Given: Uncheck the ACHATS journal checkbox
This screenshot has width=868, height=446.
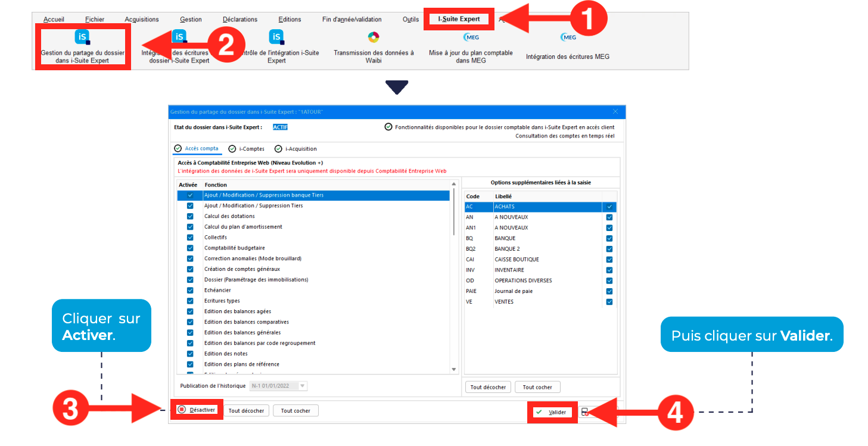Looking at the screenshot, I should click(x=609, y=207).
